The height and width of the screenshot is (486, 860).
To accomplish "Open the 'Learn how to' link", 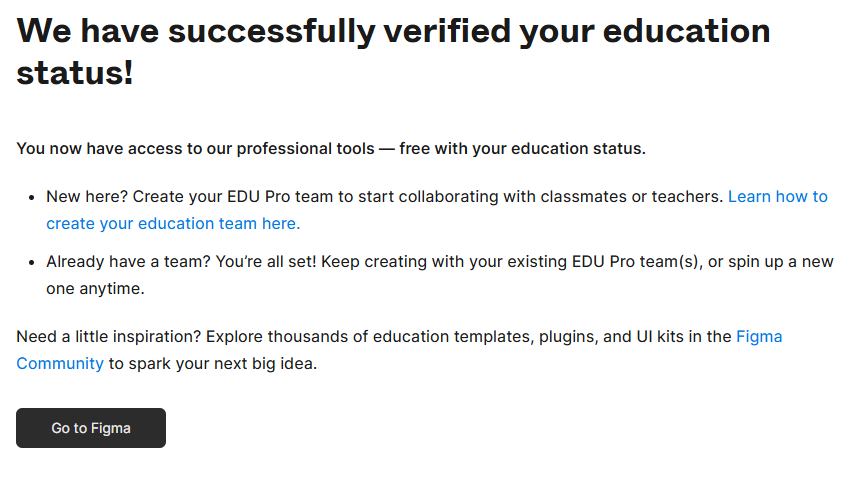I will tap(778, 196).
